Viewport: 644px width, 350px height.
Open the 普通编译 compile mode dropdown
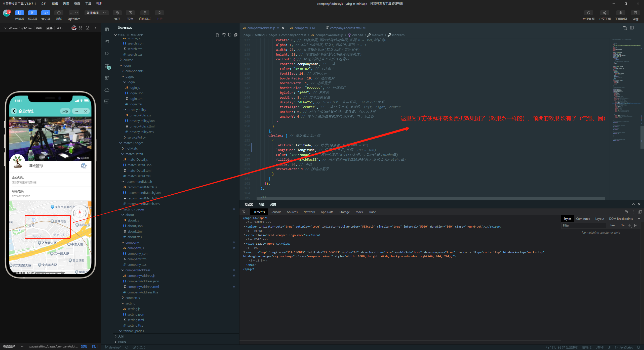96,13
